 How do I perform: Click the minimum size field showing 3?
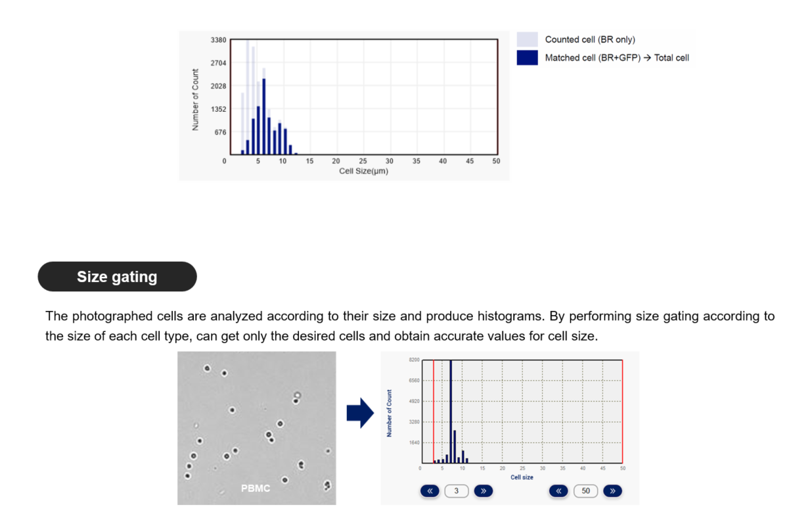pos(457,490)
